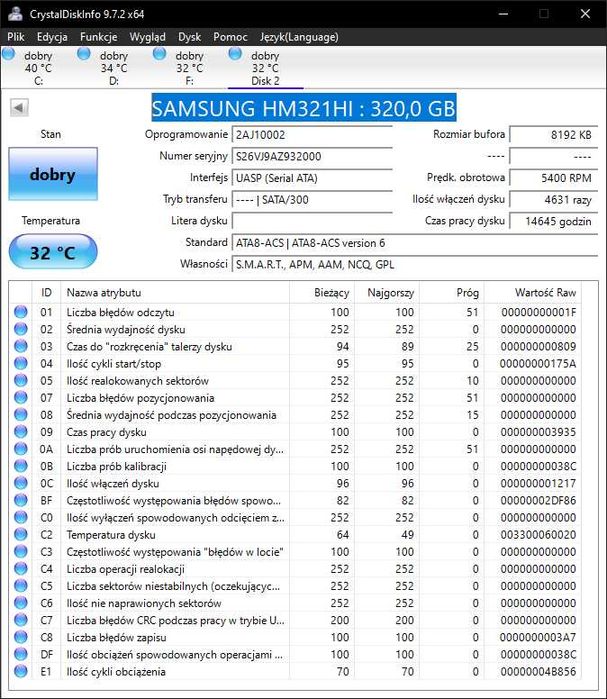
Task: Click the Próg column header
Action: [451, 292]
